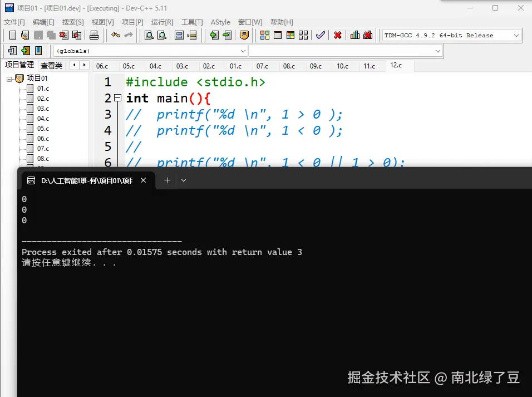This screenshot has width=532, height=397.
Task: Open Project options shield icon
Action: (244, 35)
